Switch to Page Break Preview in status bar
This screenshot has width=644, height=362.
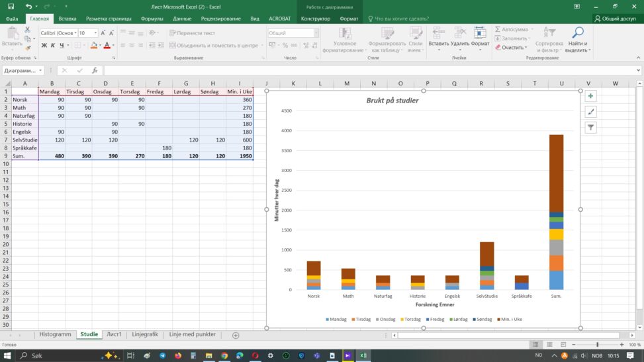[x=563, y=344]
